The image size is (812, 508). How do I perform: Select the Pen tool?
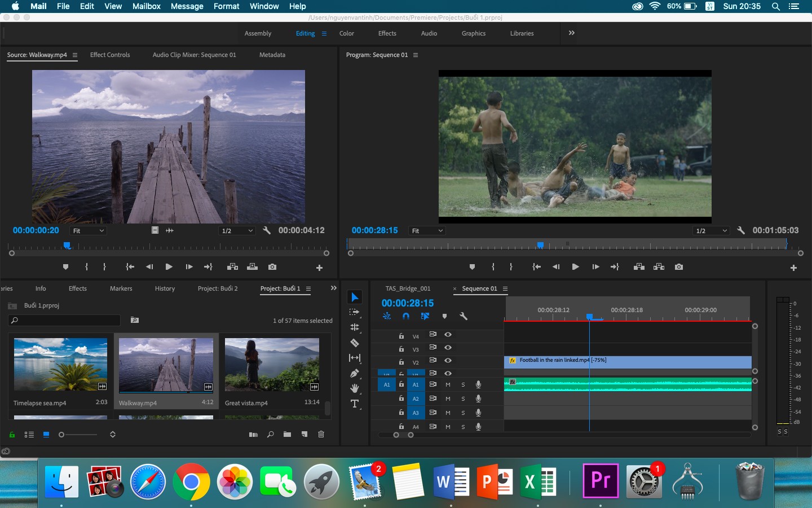(355, 373)
